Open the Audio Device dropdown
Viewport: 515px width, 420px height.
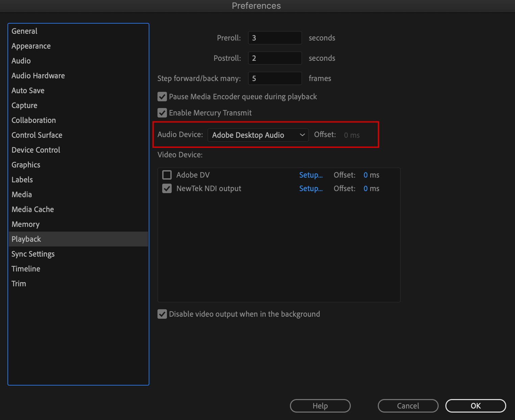pyautogui.click(x=258, y=135)
